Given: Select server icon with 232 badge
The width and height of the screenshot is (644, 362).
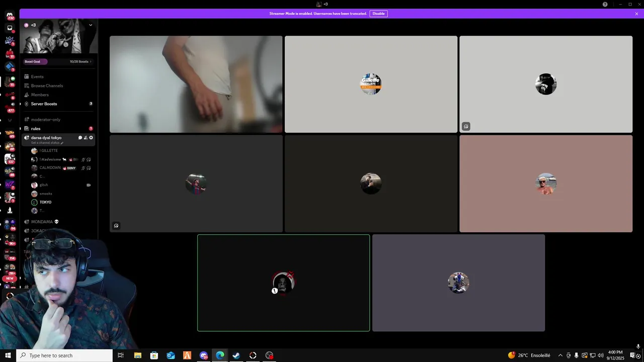Looking at the screenshot, I should tap(10, 16).
